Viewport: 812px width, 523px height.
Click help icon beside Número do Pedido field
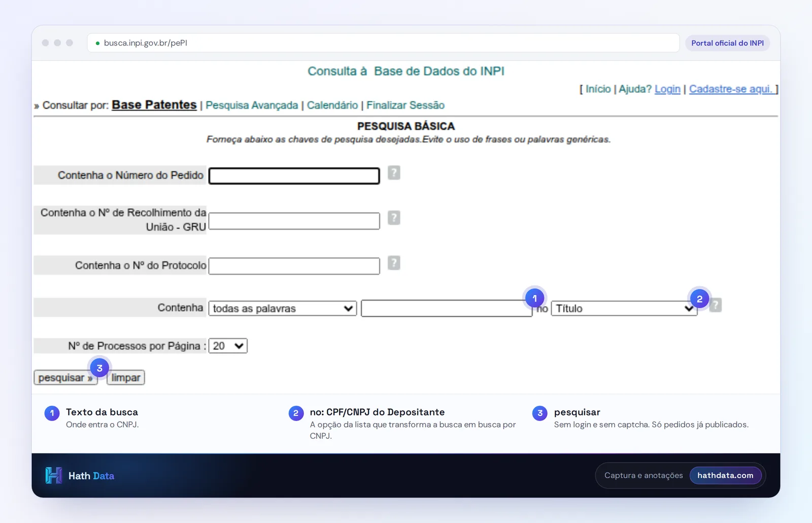pos(394,173)
